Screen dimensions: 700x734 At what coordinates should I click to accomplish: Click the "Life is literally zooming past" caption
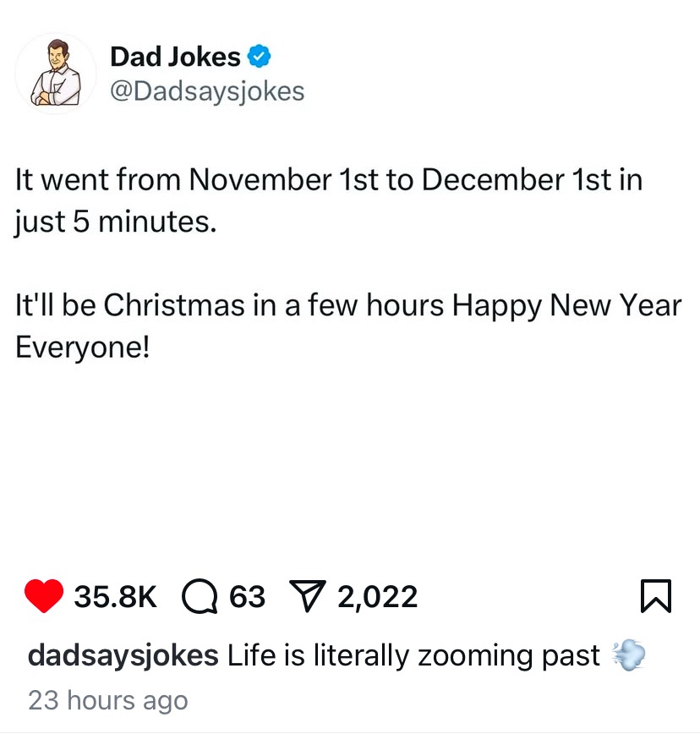[414, 655]
